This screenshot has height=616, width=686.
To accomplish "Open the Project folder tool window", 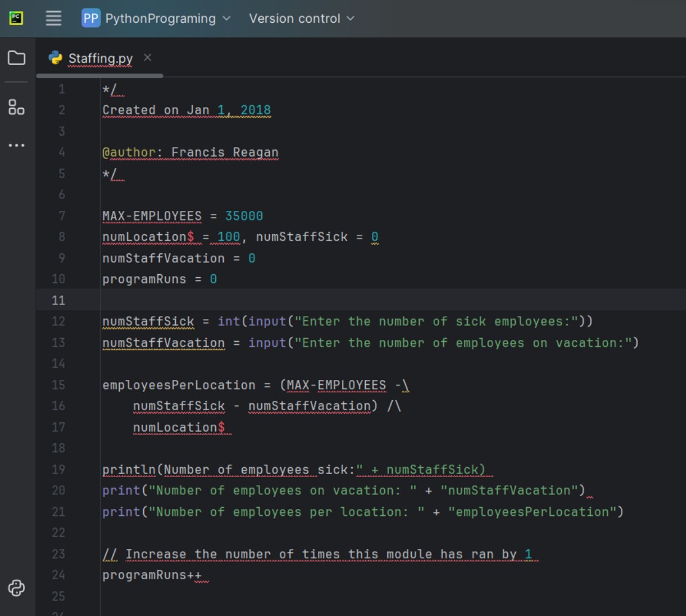I will coord(17,58).
